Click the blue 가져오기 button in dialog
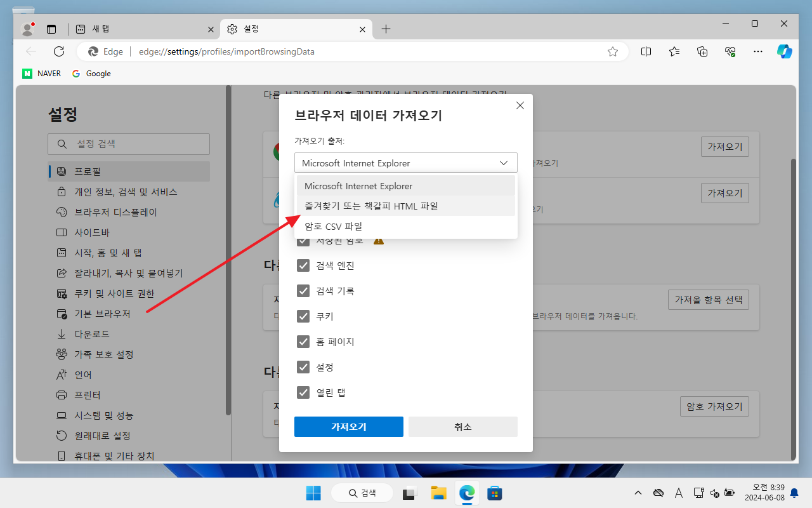The image size is (812, 508). (349, 427)
